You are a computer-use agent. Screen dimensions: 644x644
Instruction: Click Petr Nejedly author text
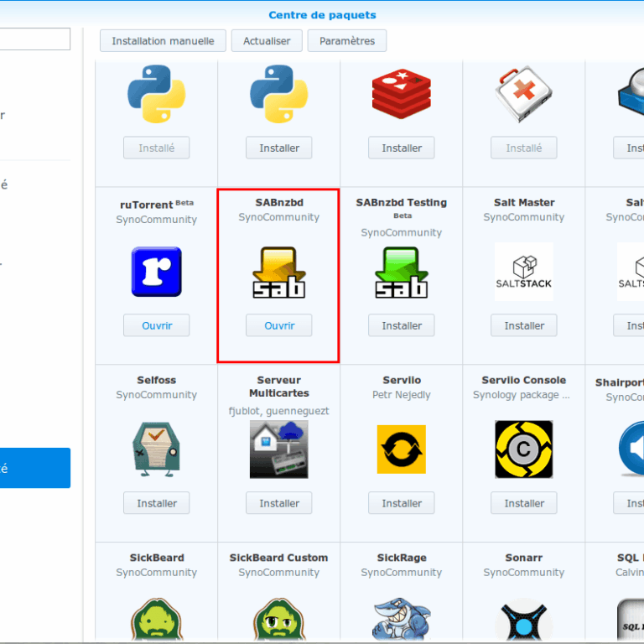tap(402, 395)
